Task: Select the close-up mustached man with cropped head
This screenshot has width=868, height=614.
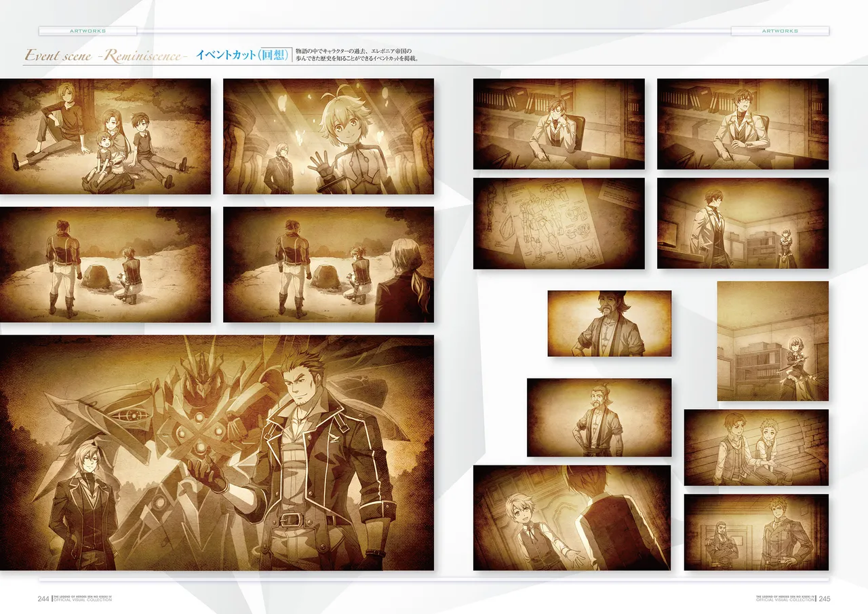Action: [x=610, y=324]
